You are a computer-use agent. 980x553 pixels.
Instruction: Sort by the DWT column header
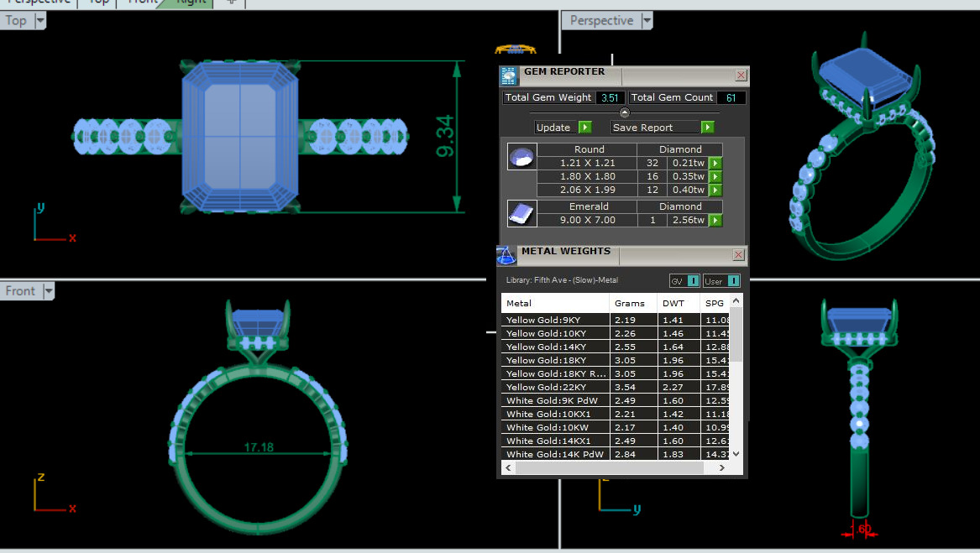[679, 303]
